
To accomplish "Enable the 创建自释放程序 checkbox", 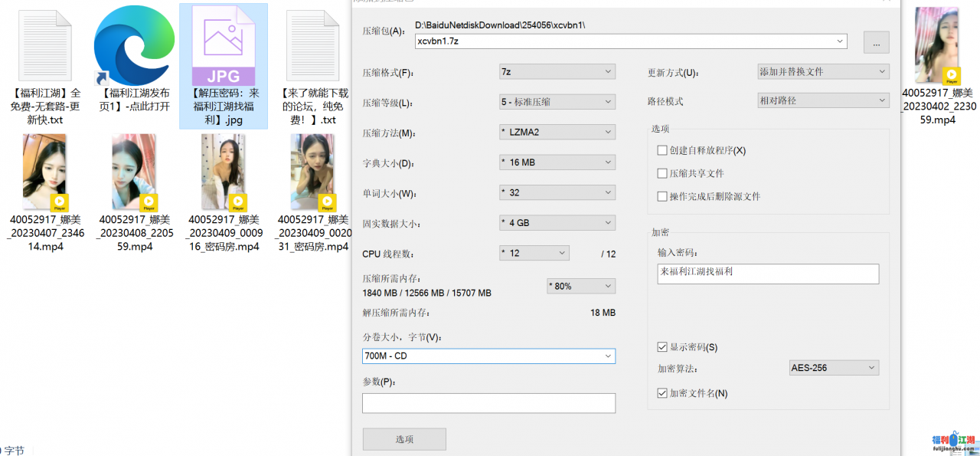I will 662,150.
